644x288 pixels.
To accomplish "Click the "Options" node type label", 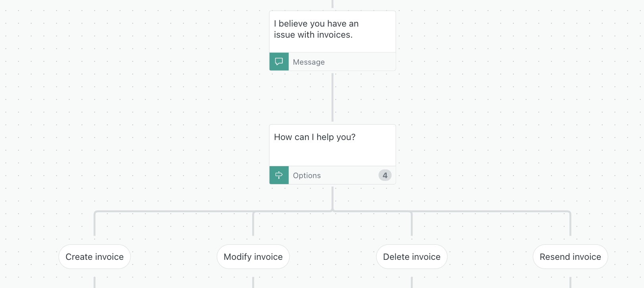I will 307,176.
